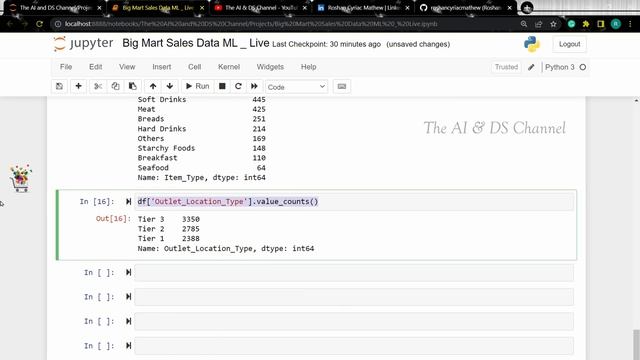
Task: Bookmark the page with the star icon
Action: pyautogui.click(x=553, y=24)
